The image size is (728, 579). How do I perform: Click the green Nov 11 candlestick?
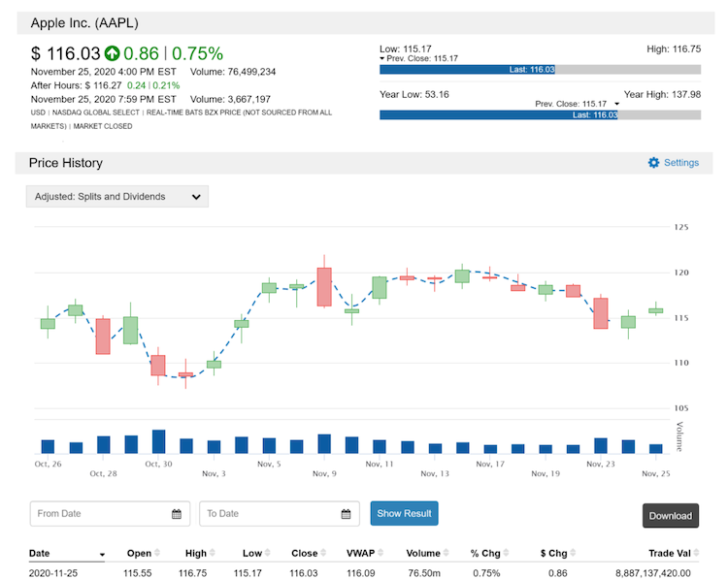click(x=380, y=288)
